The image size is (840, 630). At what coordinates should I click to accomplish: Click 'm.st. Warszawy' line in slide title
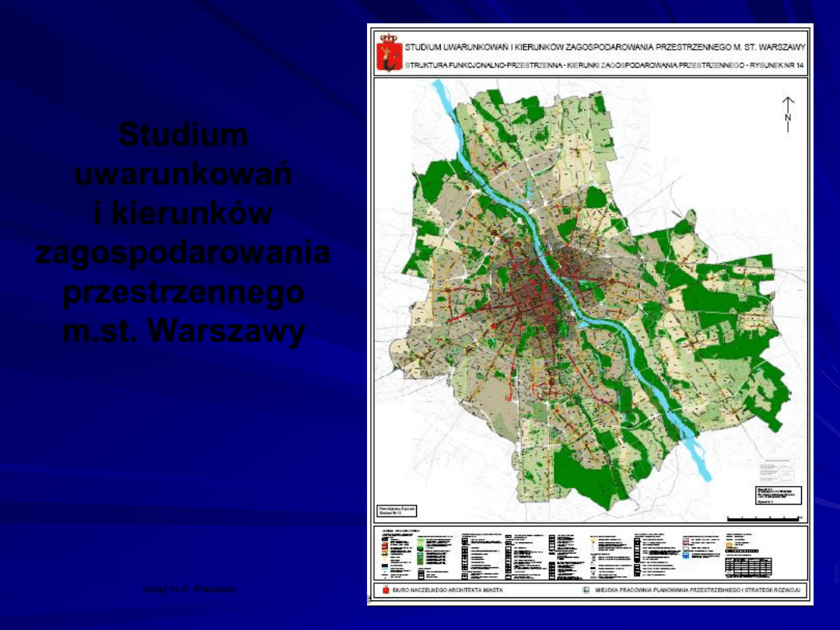tap(183, 332)
